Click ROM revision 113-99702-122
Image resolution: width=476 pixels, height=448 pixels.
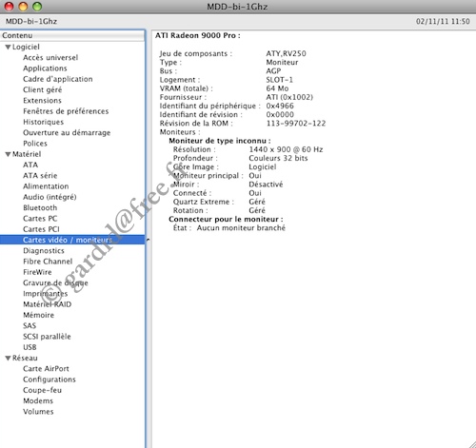[296, 124]
